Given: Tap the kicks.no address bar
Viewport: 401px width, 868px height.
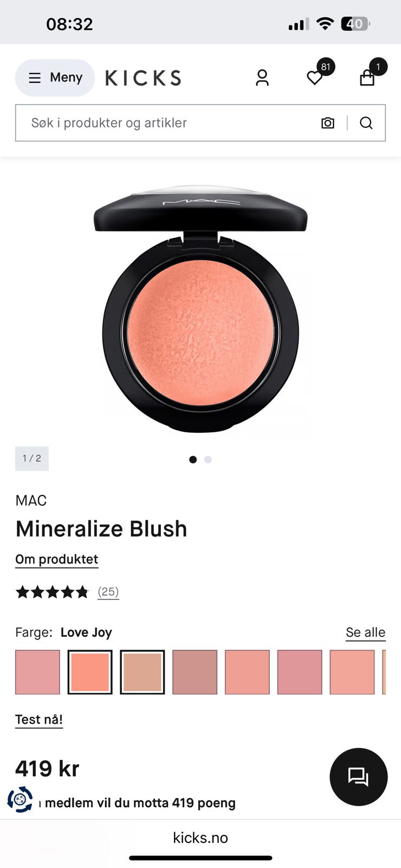Looking at the screenshot, I should (200, 838).
